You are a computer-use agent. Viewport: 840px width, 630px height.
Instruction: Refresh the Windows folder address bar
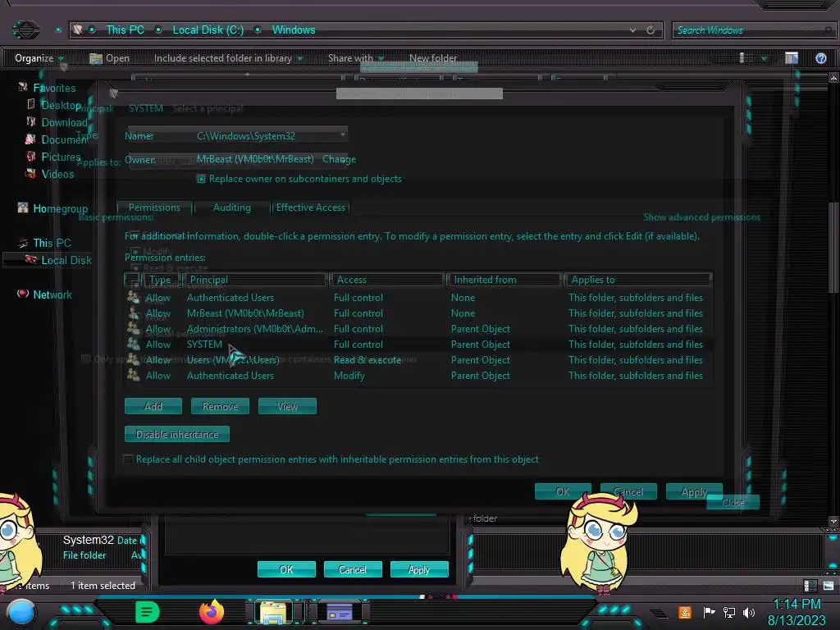point(651,30)
